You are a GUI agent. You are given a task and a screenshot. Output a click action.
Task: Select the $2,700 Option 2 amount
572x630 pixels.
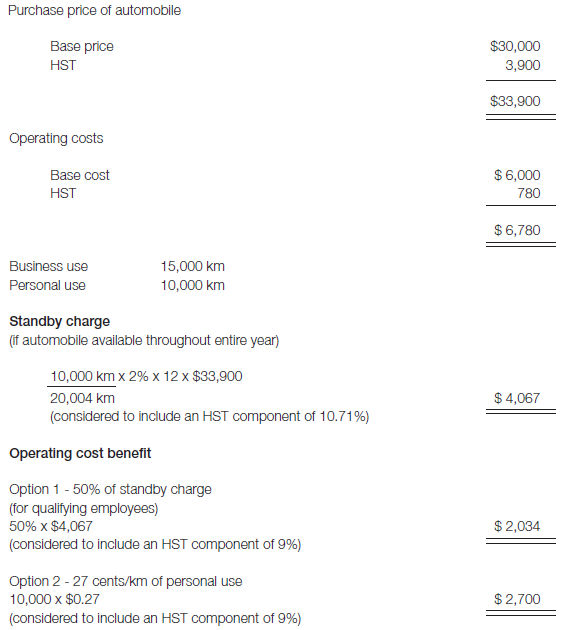517,599
